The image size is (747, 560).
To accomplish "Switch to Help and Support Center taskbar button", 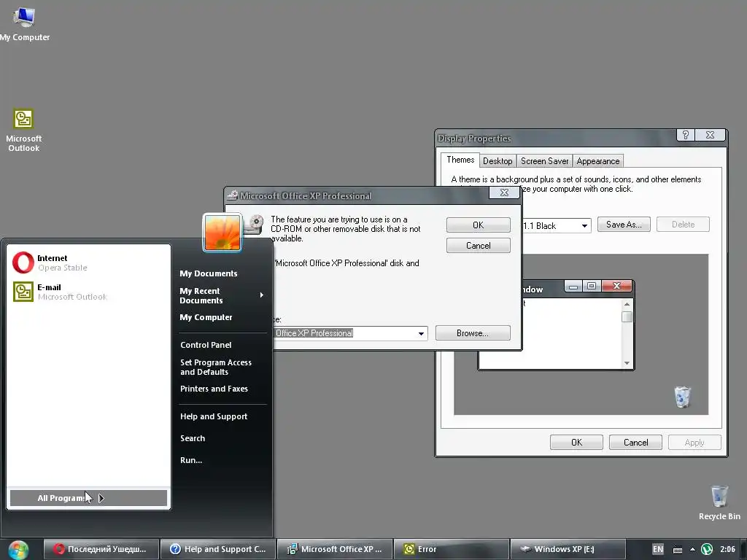I will [x=217, y=549].
